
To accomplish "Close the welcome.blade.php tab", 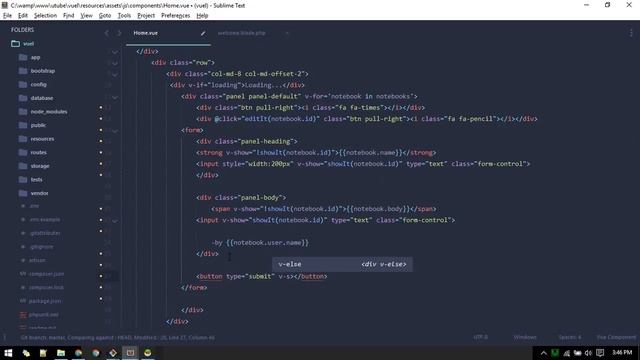I will (x=287, y=33).
